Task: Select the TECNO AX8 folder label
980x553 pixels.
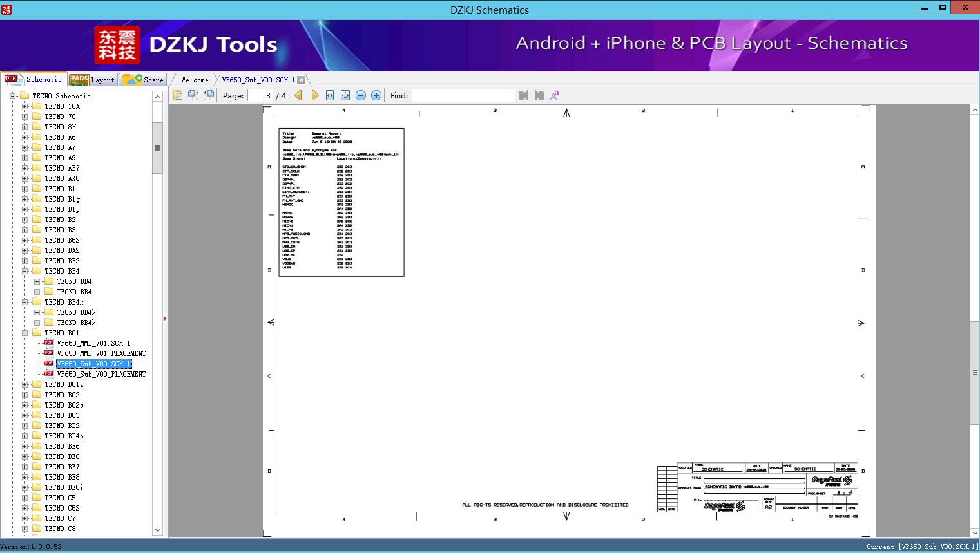Action: pyautogui.click(x=62, y=178)
